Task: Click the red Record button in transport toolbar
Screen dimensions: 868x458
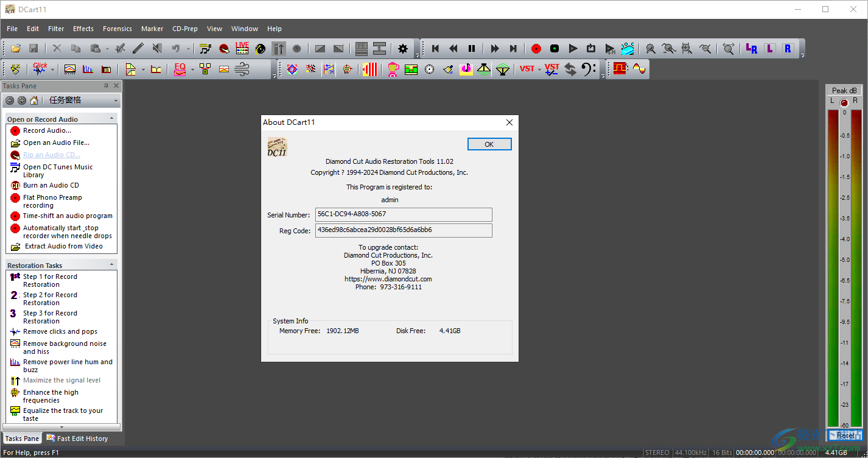Action: [x=536, y=49]
